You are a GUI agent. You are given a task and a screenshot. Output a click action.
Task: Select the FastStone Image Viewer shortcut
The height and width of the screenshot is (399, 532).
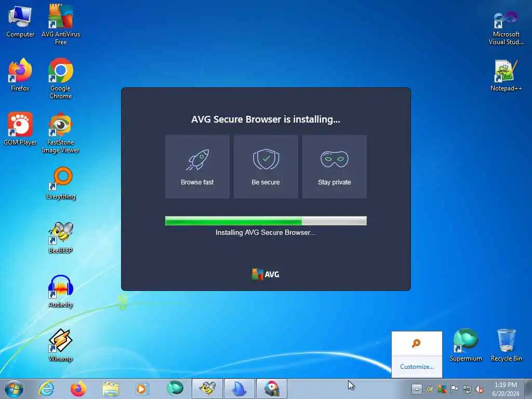tap(61, 132)
